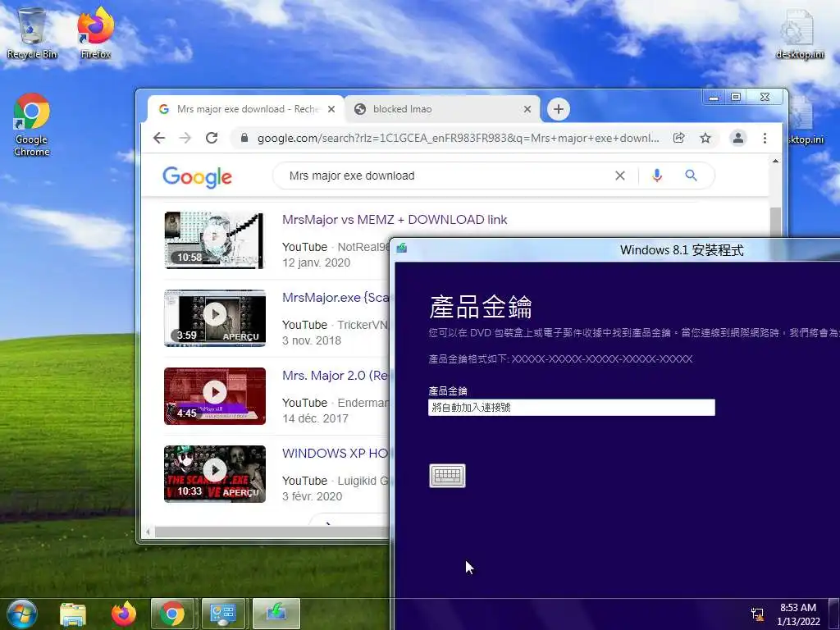
Task: Open the 'MrsMajor.exe' video result link
Action: (336, 298)
